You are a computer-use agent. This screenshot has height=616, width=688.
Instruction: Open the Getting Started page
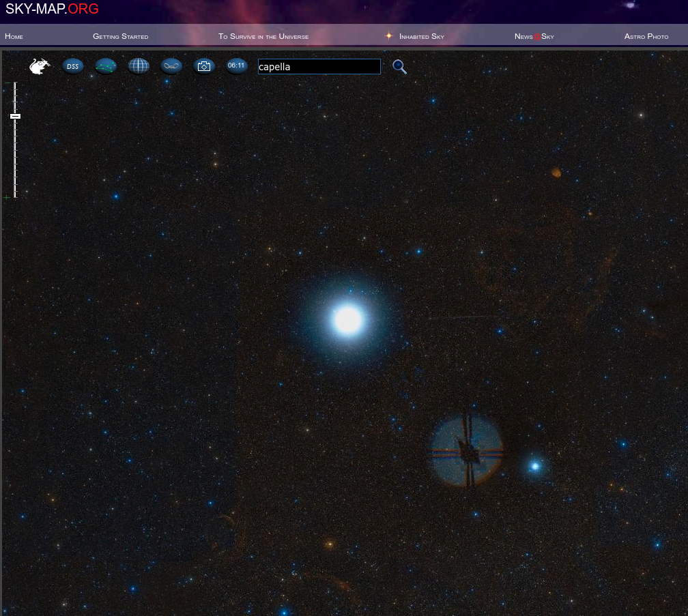(120, 36)
